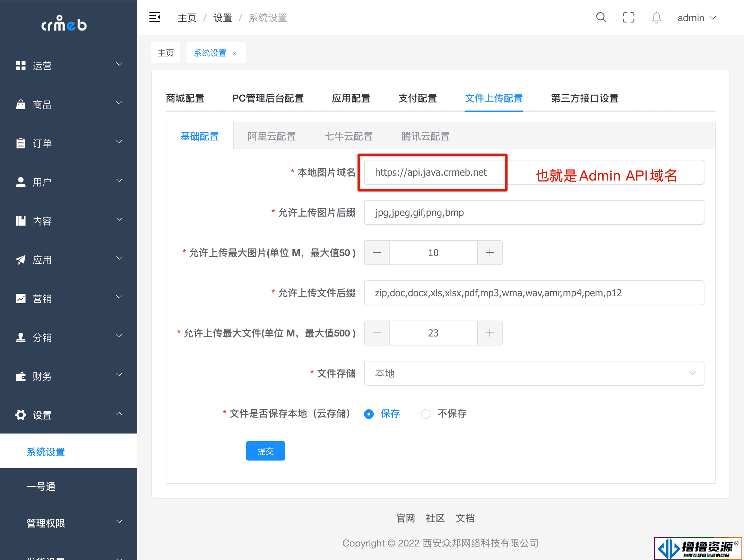
Task: Toggle fullscreen mode icon
Action: 629,17
